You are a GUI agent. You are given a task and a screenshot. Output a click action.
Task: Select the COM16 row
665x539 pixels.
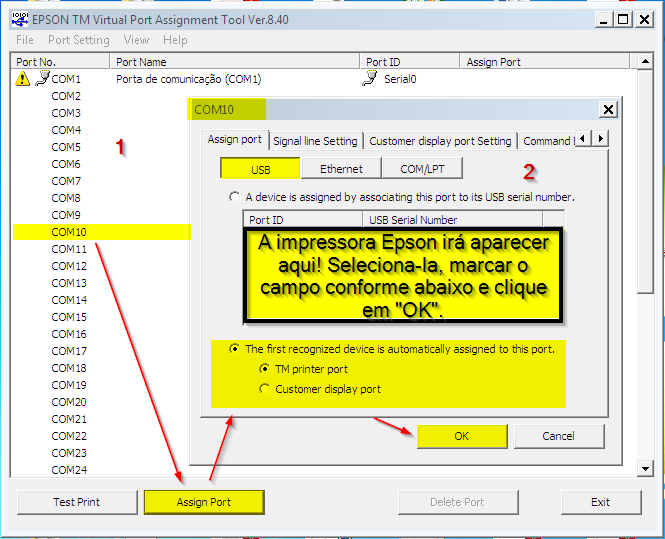point(69,334)
